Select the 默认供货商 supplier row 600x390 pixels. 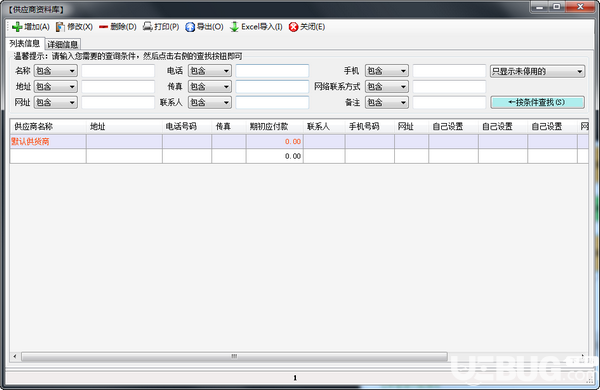click(x=299, y=142)
